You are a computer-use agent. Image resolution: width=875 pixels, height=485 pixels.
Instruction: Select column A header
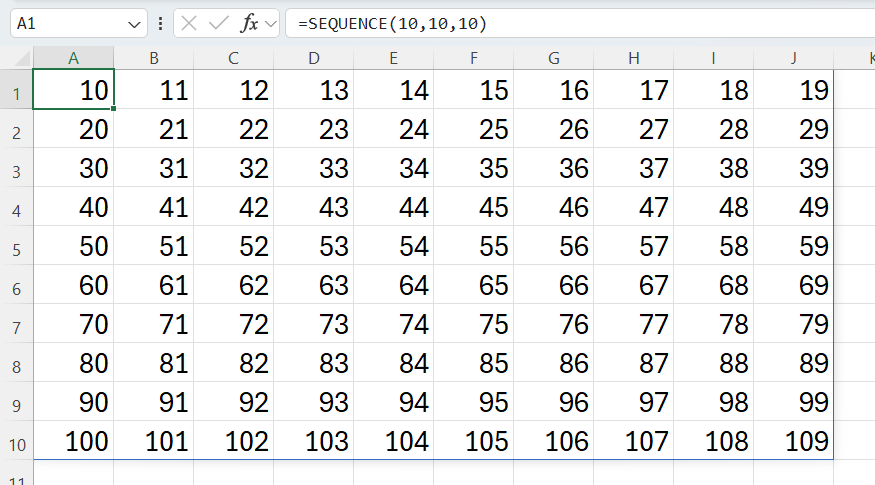pyautogui.click(x=74, y=58)
